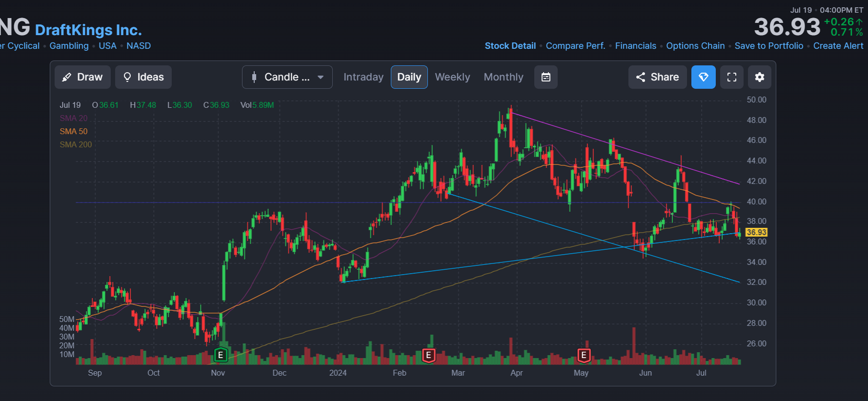Open Stock Detail link
The height and width of the screenshot is (401, 868).
[510, 46]
